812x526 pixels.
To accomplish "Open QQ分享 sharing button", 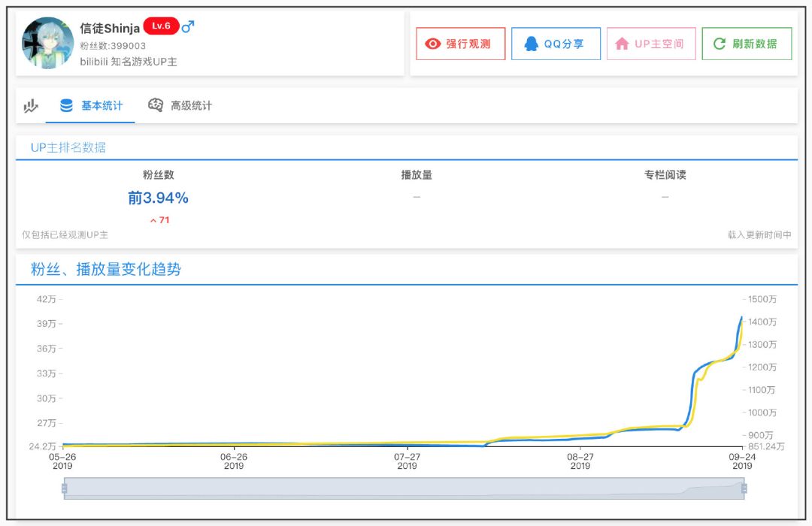I will coord(556,44).
